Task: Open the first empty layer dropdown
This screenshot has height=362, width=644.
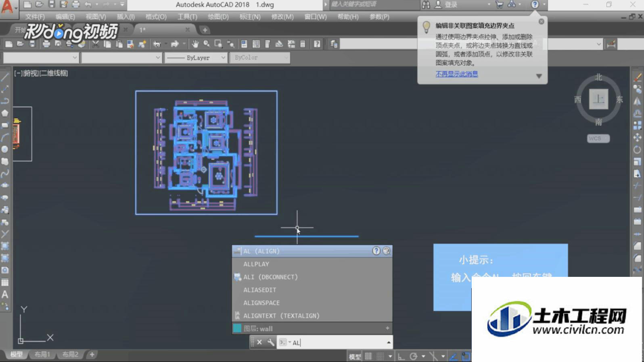Action: (x=40, y=58)
